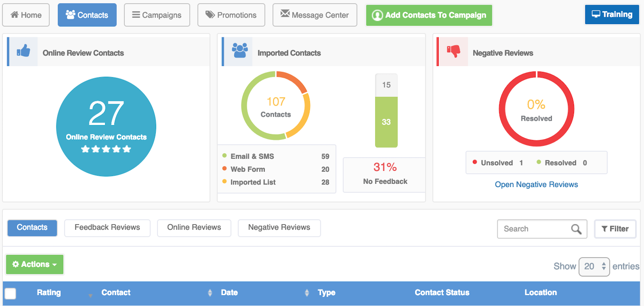Image resolution: width=644 pixels, height=306 pixels.
Task: Open the Open Negative Reviews link
Action: [x=537, y=185]
